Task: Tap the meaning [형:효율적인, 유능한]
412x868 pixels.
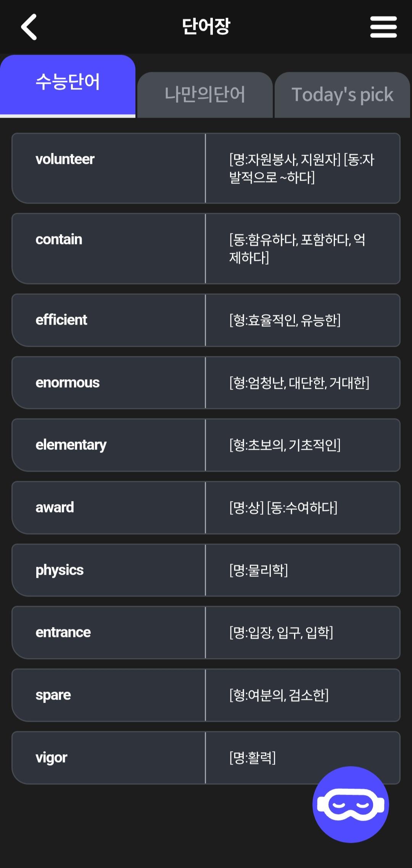Action: (x=285, y=320)
